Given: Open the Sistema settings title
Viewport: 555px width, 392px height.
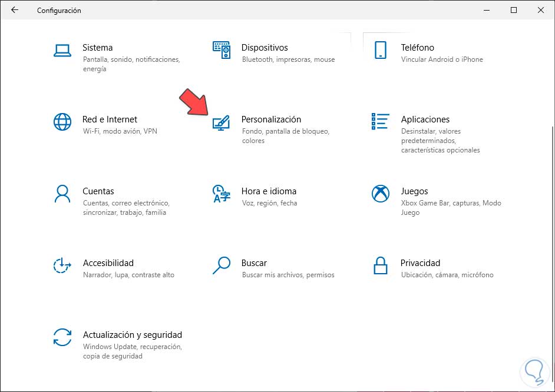Looking at the screenshot, I should (97, 48).
